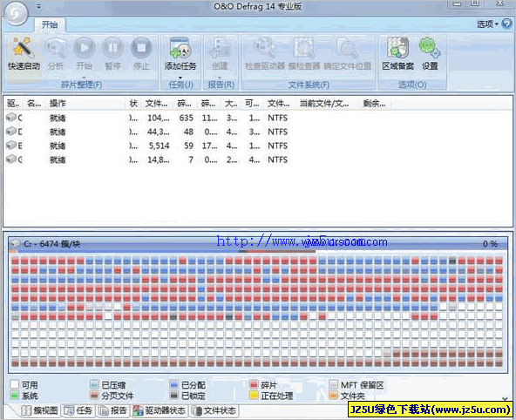Click the 已压缩 compressed legend swatch
516x420 pixels.
94,384
